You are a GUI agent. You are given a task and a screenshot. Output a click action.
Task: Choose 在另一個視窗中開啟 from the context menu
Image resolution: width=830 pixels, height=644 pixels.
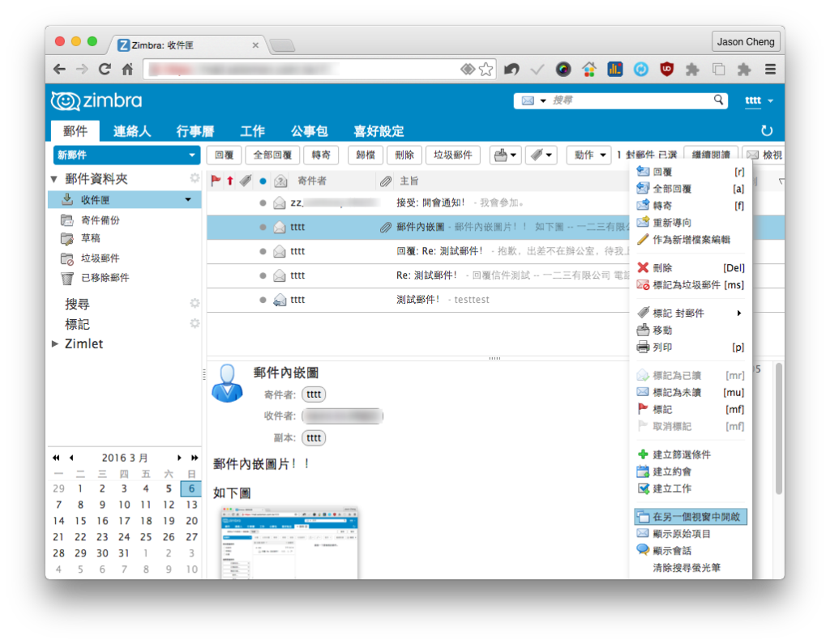click(x=691, y=517)
